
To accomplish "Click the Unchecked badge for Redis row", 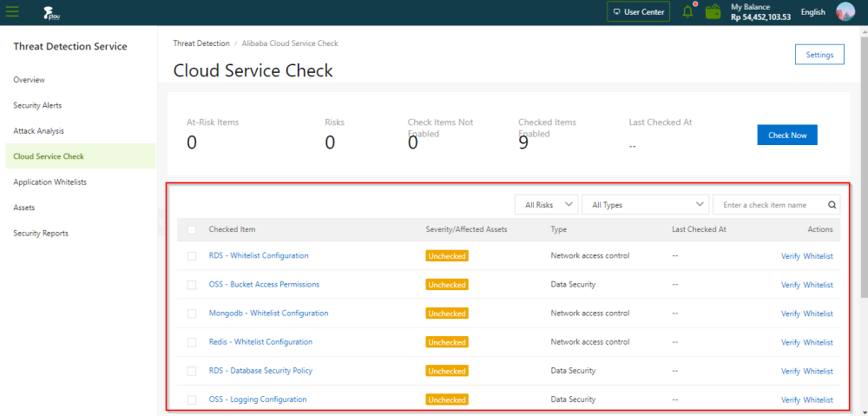I will pyautogui.click(x=447, y=342).
